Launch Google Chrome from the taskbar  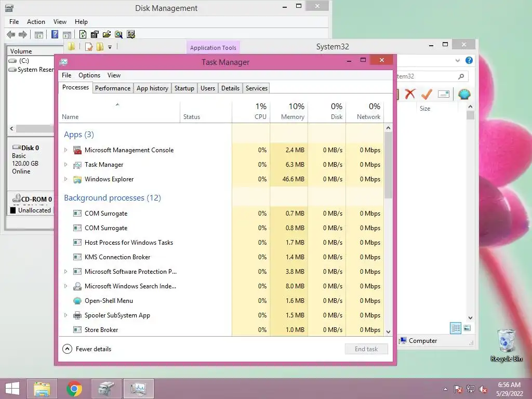click(74, 389)
